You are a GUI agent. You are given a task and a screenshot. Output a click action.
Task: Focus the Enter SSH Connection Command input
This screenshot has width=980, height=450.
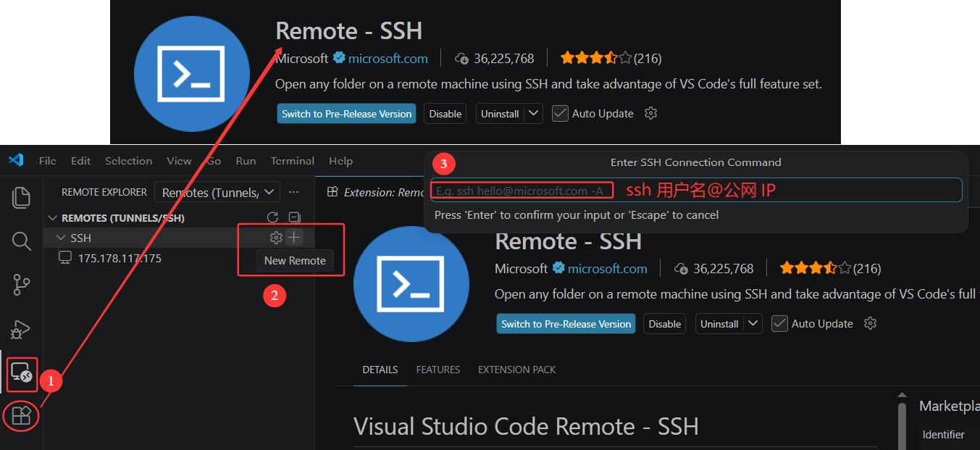696,190
